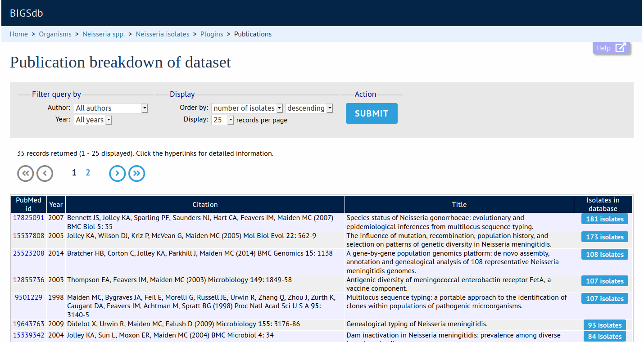The height and width of the screenshot is (342, 644).
Task: Navigate to Home breadcrumb
Action: pyautogui.click(x=19, y=34)
